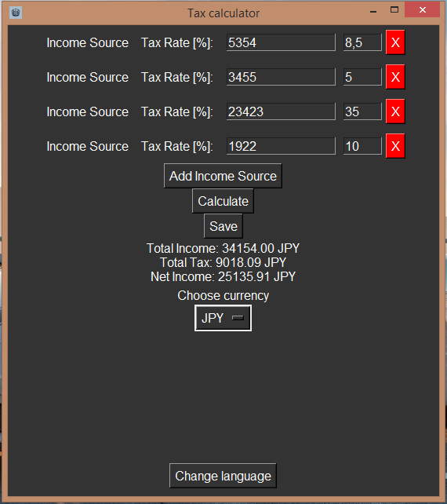The width and height of the screenshot is (447, 504).
Task: Save the tax calculation
Action: (x=223, y=226)
